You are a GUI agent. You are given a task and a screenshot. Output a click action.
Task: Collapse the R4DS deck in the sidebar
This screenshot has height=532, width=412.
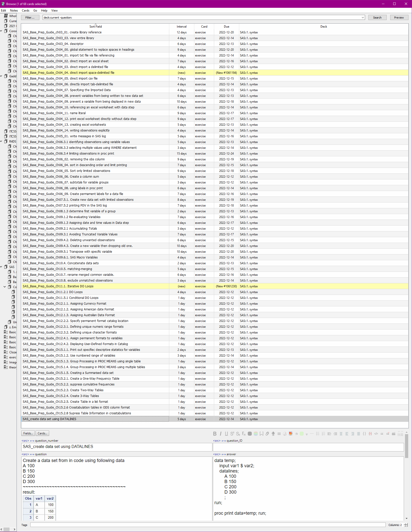(1, 141)
